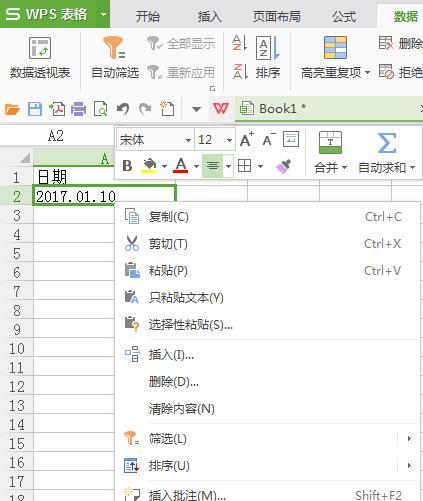Toggle Bold in the mini toolbar
Viewport: 423px width, 501px height.
tap(127, 165)
